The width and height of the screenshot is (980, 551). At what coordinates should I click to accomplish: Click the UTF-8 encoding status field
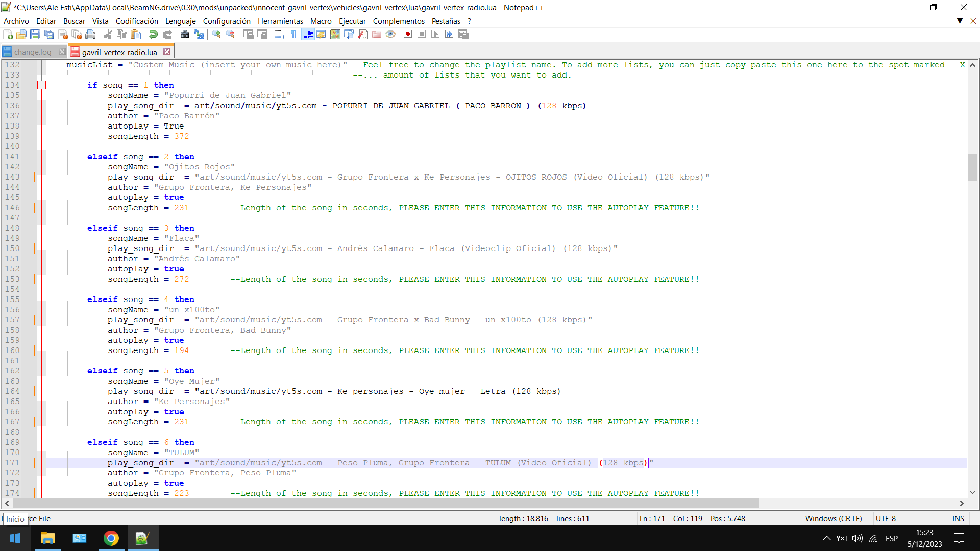886,518
